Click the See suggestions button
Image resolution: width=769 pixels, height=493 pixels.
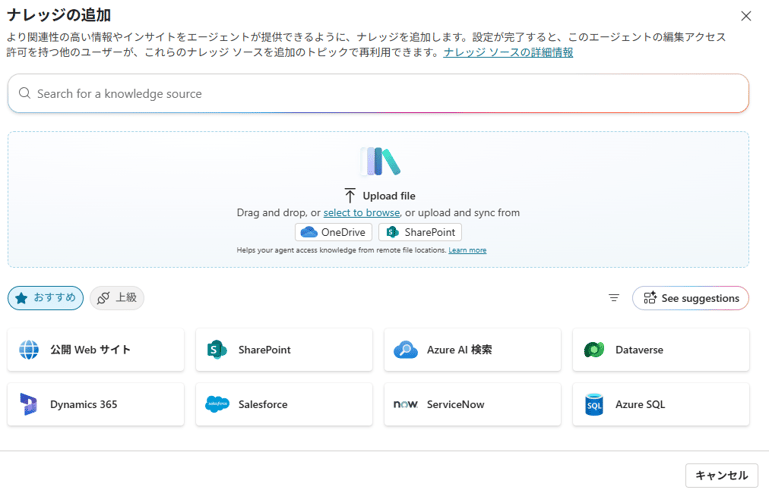(x=691, y=298)
